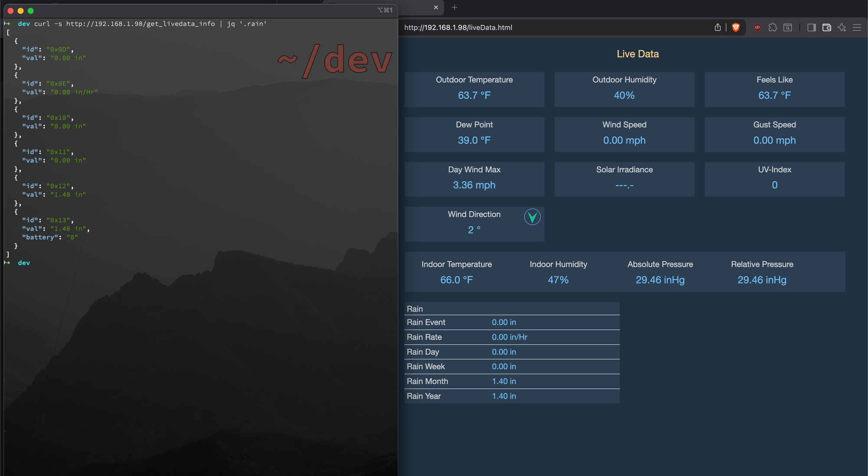Screen dimensions: 868x476
Task: Open Brave Shields lion icon
Action: [x=736, y=27]
